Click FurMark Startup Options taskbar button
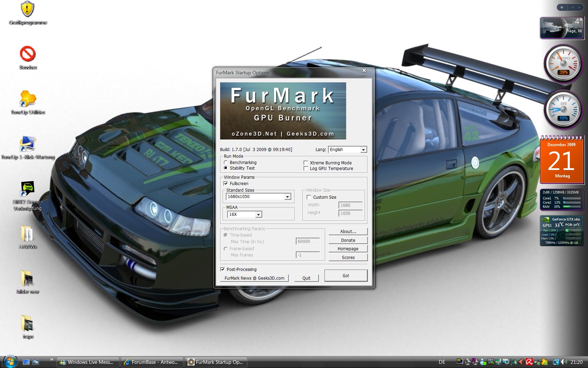 coord(216,362)
